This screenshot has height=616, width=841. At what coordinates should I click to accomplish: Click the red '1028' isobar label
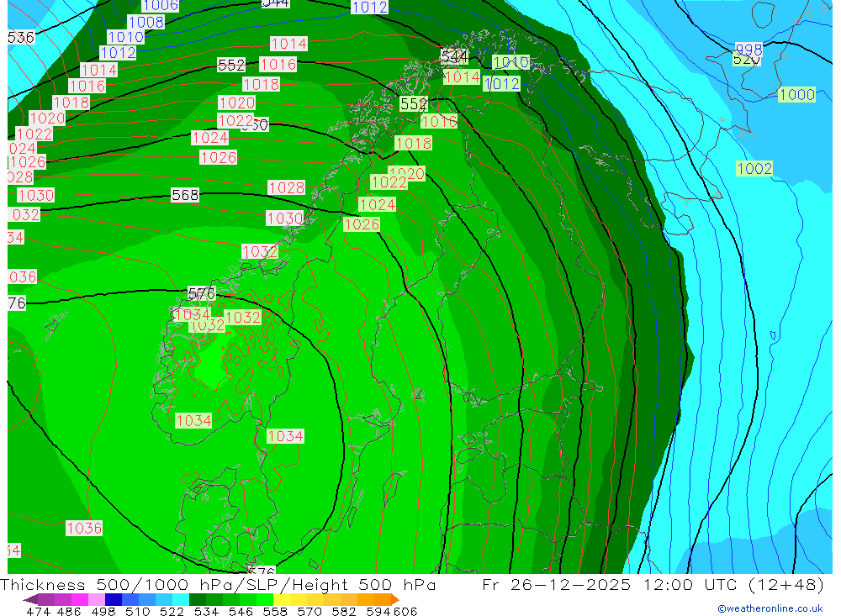click(x=287, y=187)
